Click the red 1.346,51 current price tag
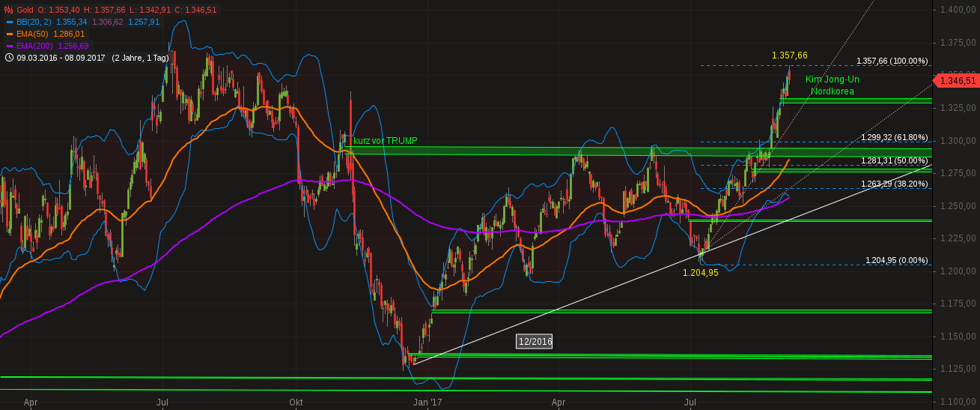Image resolution: width=980 pixels, height=410 pixels. [x=956, y=81]
